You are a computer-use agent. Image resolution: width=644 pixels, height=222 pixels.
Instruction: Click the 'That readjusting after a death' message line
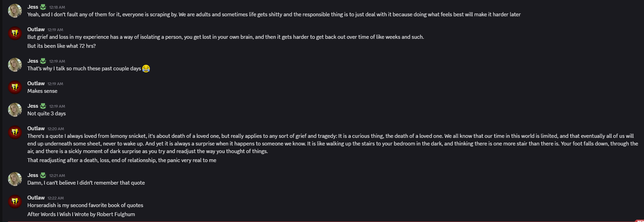[122, 160]
